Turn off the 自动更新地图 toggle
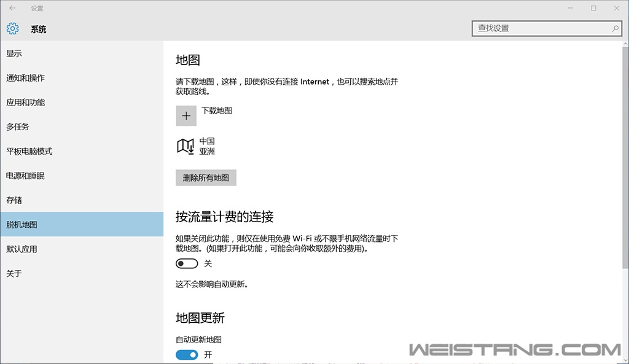Screen dimensions: 629x364 pos(187,355)
